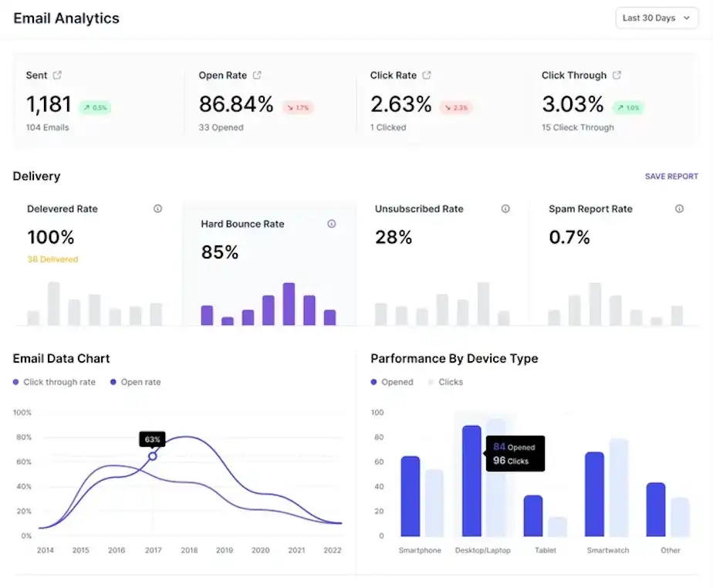
Task: Toggle Open rate legend item
Action: [x=136, y=382]
